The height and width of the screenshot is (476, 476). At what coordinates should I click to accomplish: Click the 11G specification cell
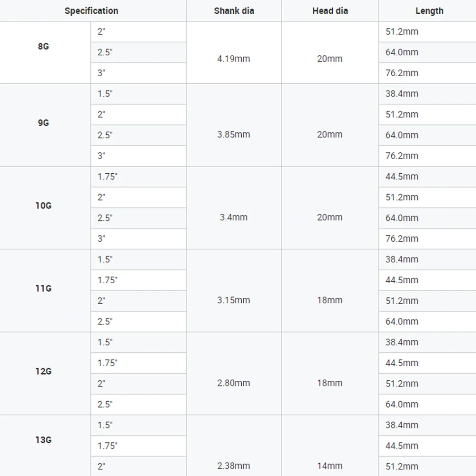[x=43, y=288]
